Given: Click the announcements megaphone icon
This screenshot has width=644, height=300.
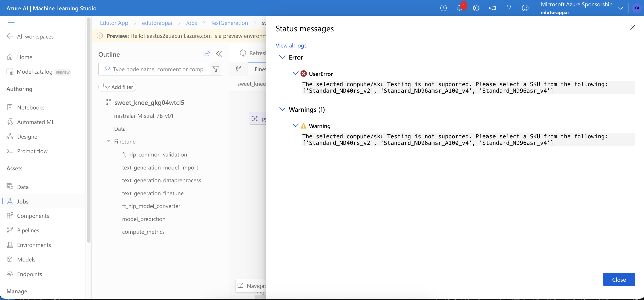Looking at the screenshot, I should click(x=492, y=8).
